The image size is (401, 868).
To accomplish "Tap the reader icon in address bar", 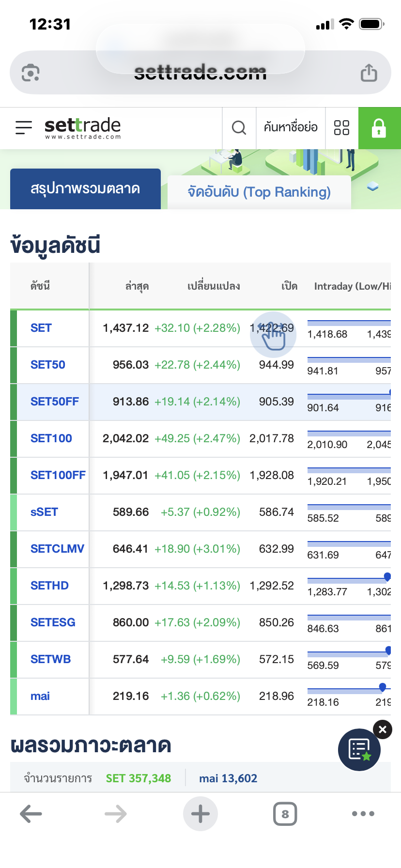I will point(31,73).
